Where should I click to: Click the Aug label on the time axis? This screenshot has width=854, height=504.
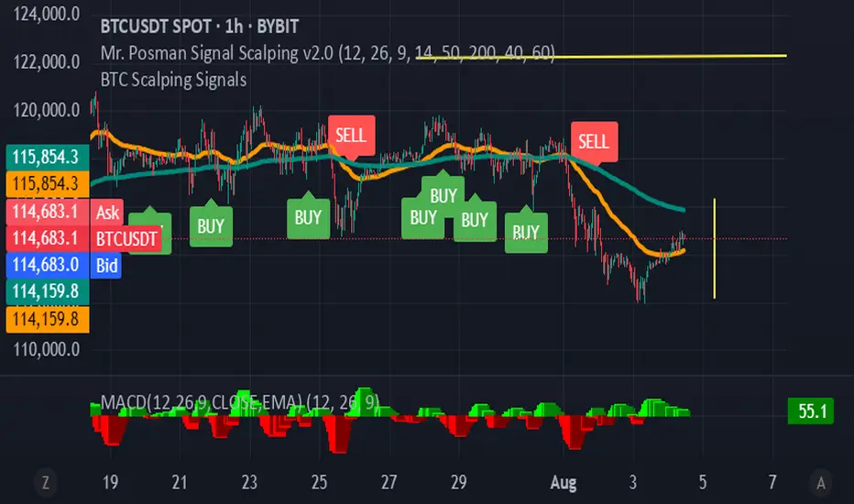[564, 482]
